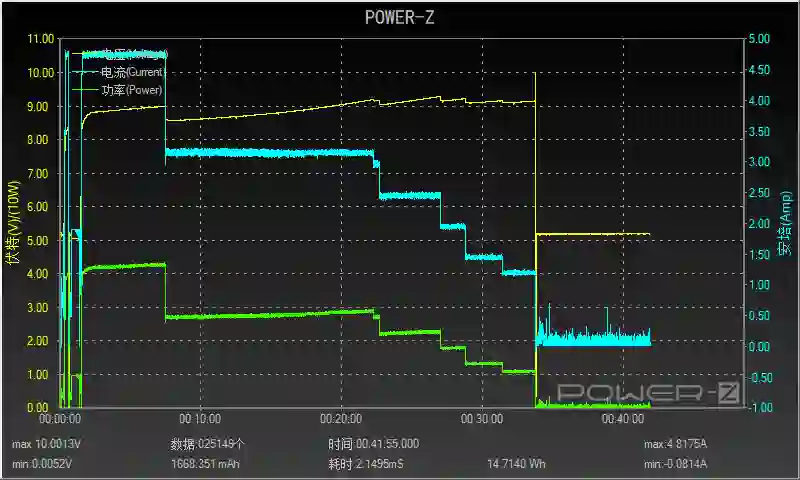
Task: Select the 电流(Current) legend entry
Action: click(132, 72)
